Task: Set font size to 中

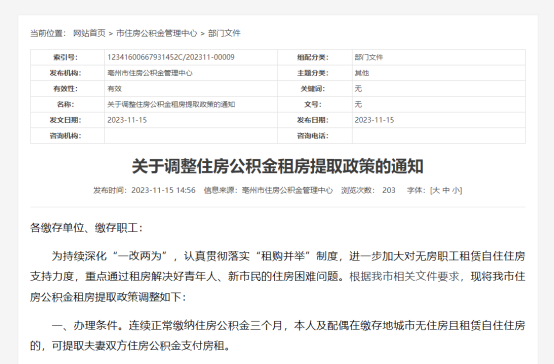Action: pos(446,190)
